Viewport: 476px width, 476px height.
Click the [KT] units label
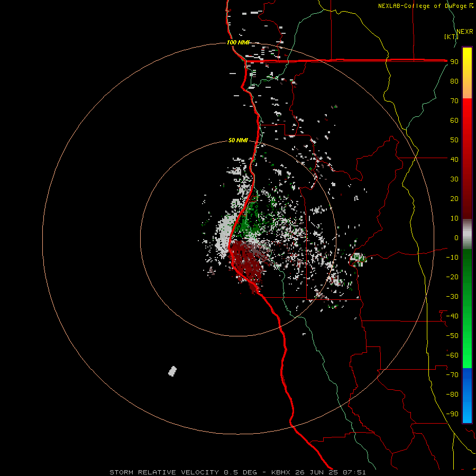tap(451, 36)
